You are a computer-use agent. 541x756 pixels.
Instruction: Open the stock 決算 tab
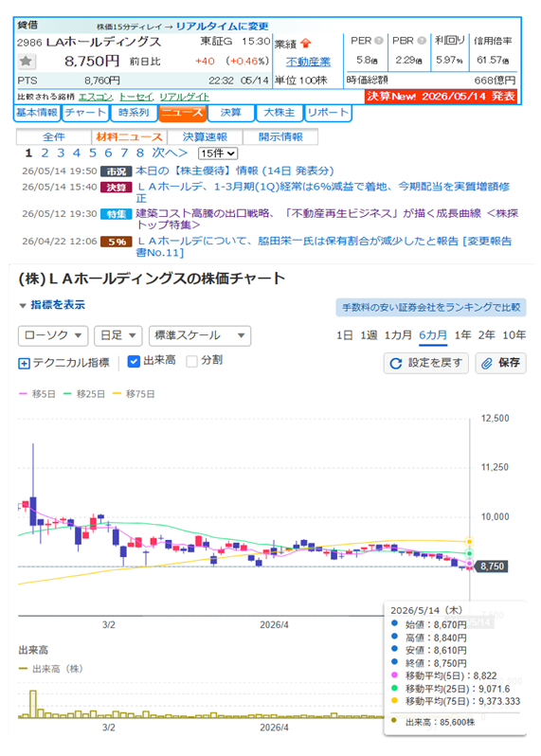tap(231, 113)
